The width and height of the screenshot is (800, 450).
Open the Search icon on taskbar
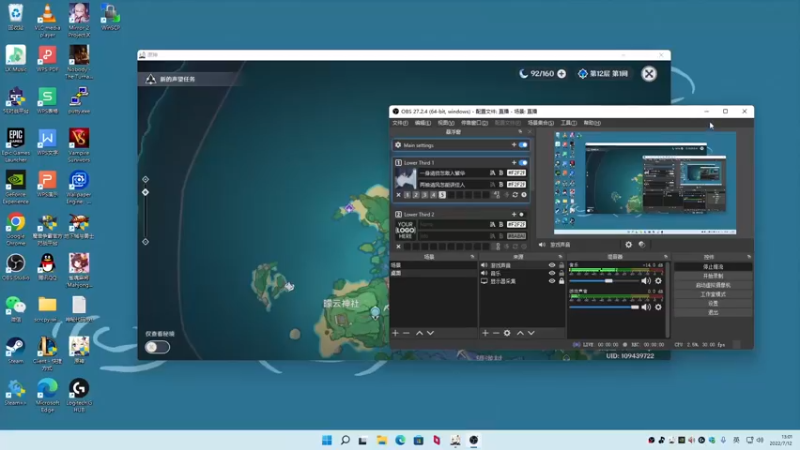(x=345, y=440)
